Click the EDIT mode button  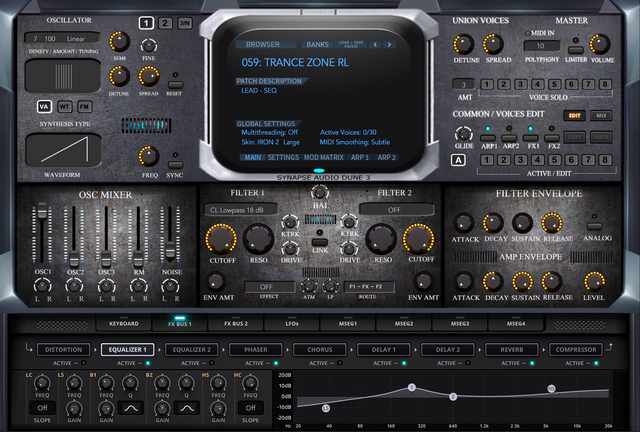click(x=575, y=116)
